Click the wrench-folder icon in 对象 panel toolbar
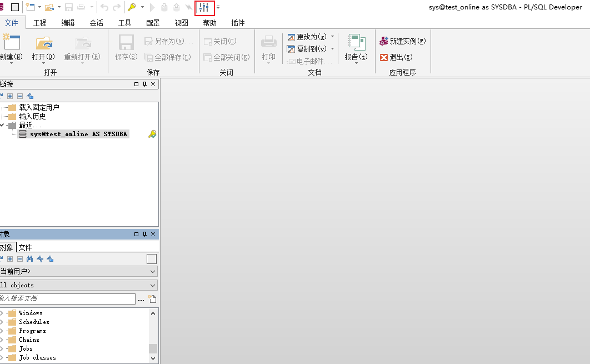Image resolution: width=590 pixels, height=364 pixels. point(50,259)
